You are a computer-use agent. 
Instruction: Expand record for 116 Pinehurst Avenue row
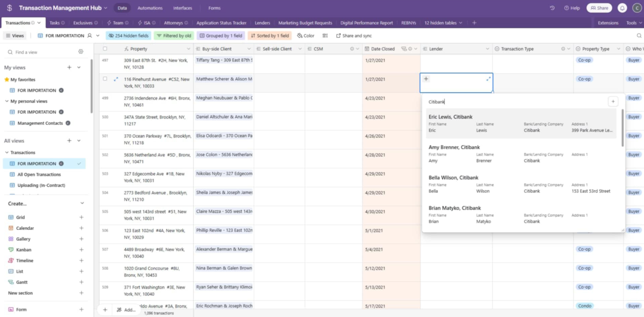click(116, 79)
